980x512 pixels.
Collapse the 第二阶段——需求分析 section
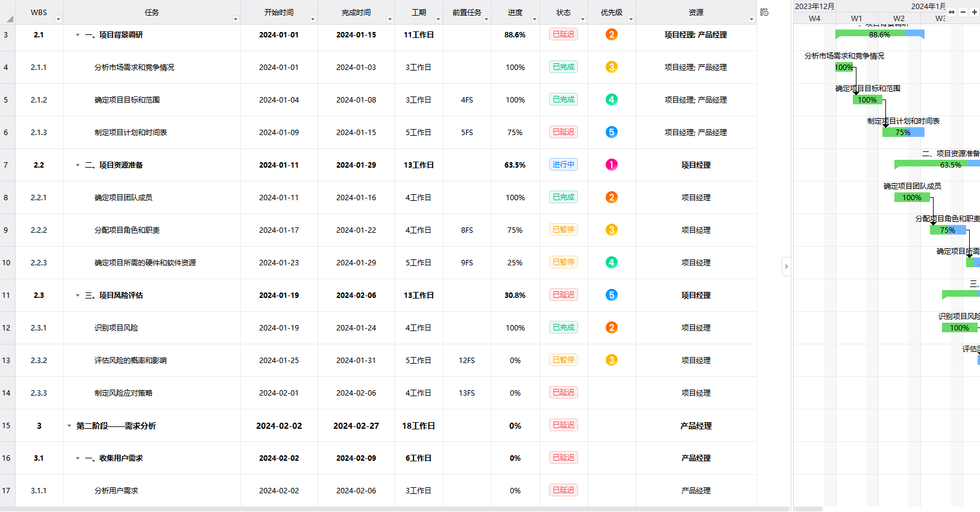coord(69,426)
